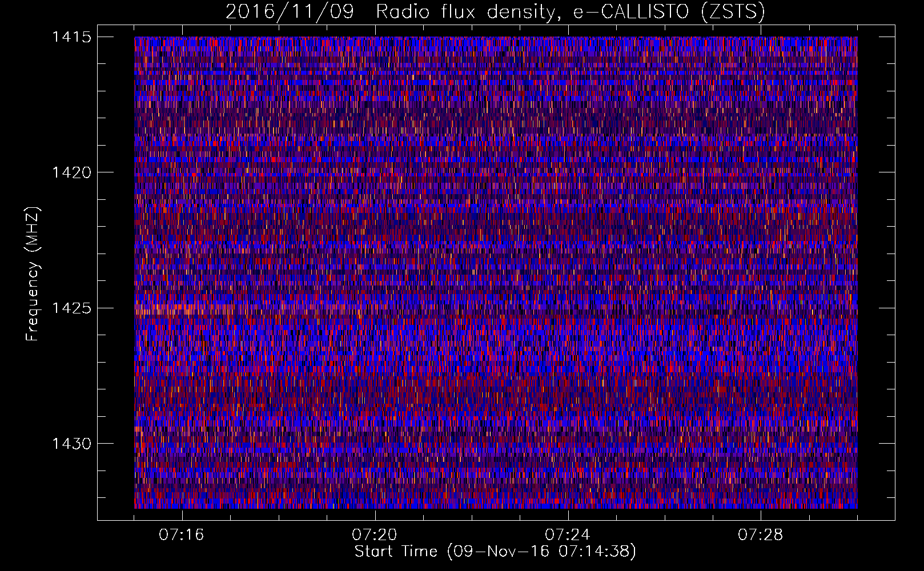Click the 'Start Time (09-Nov-16 07:14:38)' label

(x=495, y=552)
